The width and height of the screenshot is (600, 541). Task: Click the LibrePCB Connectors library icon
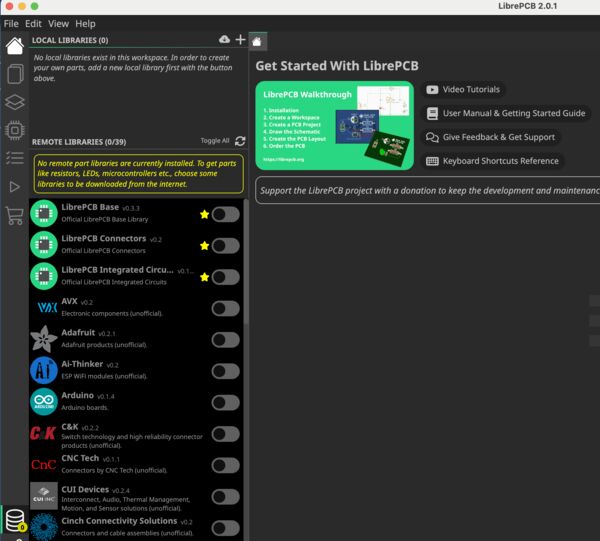(x=44, y=245)
